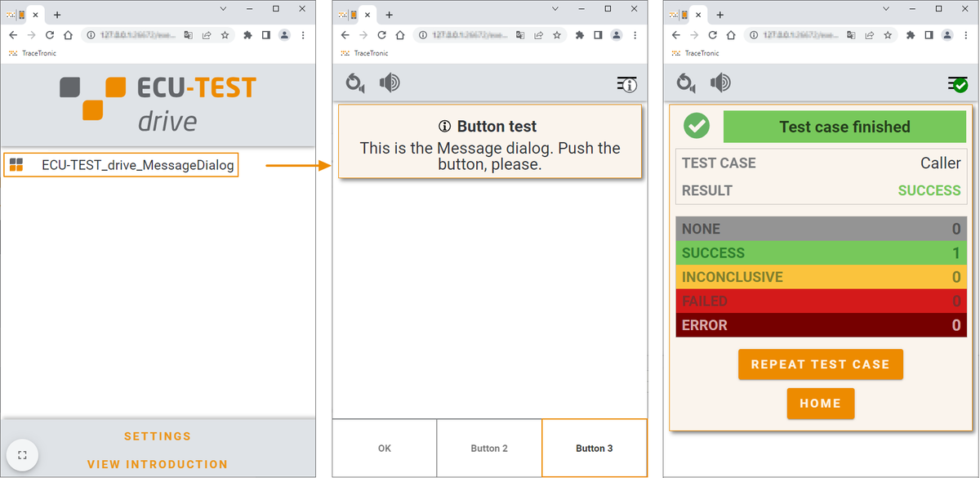Viewport: 980px width, 478px height.
Task: Toggle speaker sound icon in middle window
Action: [x=390, y=83]
